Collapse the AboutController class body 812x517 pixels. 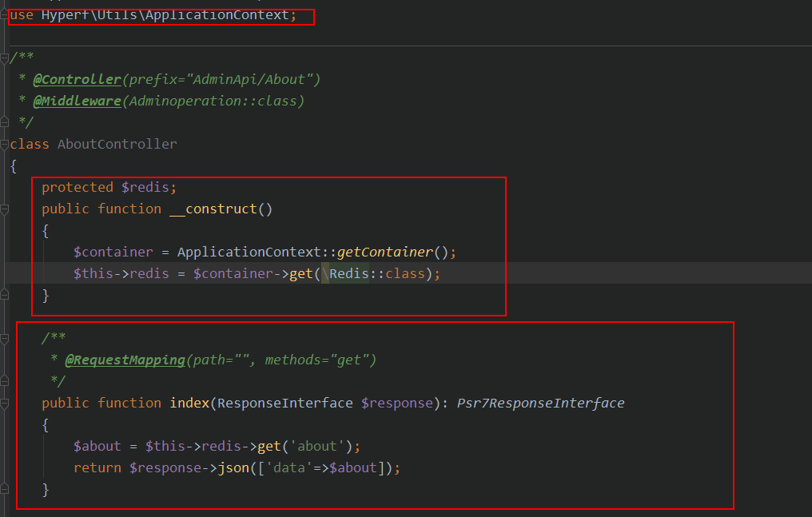3,144
